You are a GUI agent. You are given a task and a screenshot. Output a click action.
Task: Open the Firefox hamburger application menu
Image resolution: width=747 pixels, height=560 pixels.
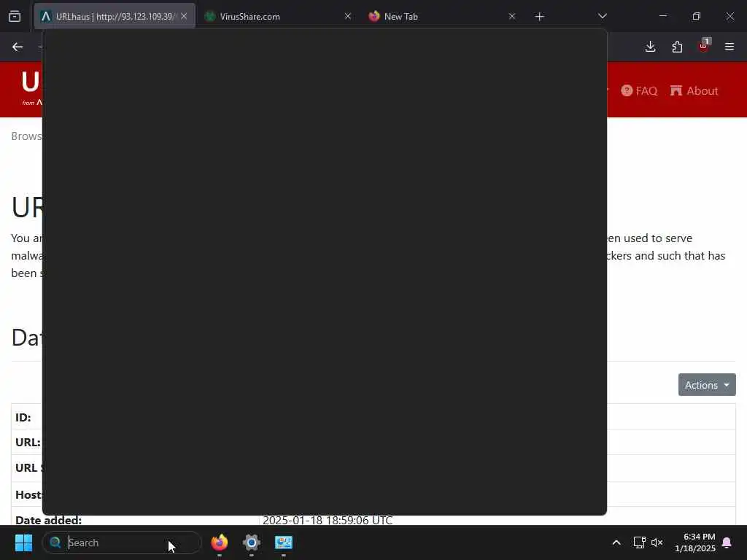(x=729, y=47)
